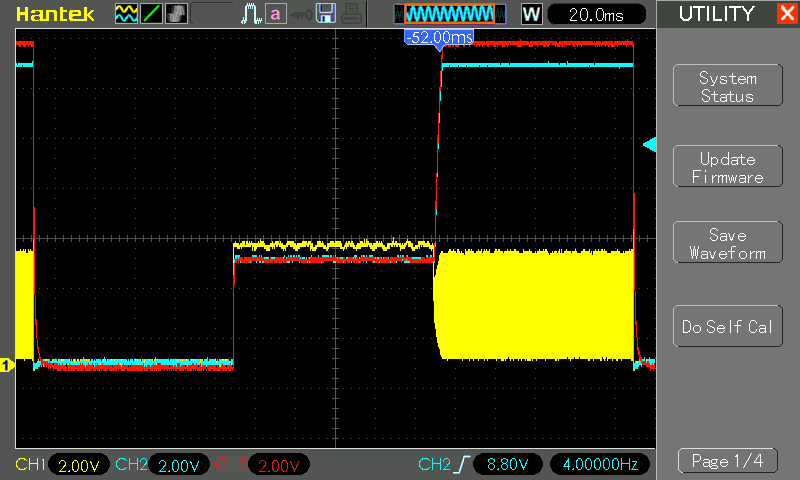Open System Status from utility menu
Screen dimensions: 800x480
(727, 87)
